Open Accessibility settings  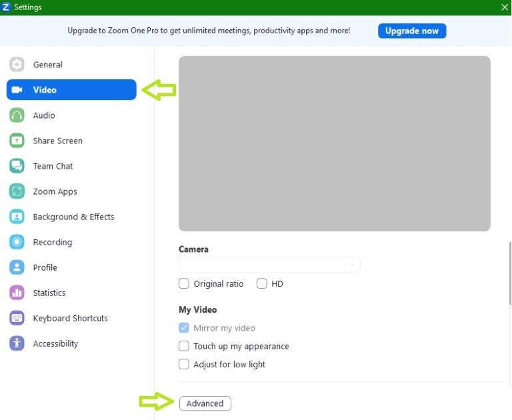point(71,343)
